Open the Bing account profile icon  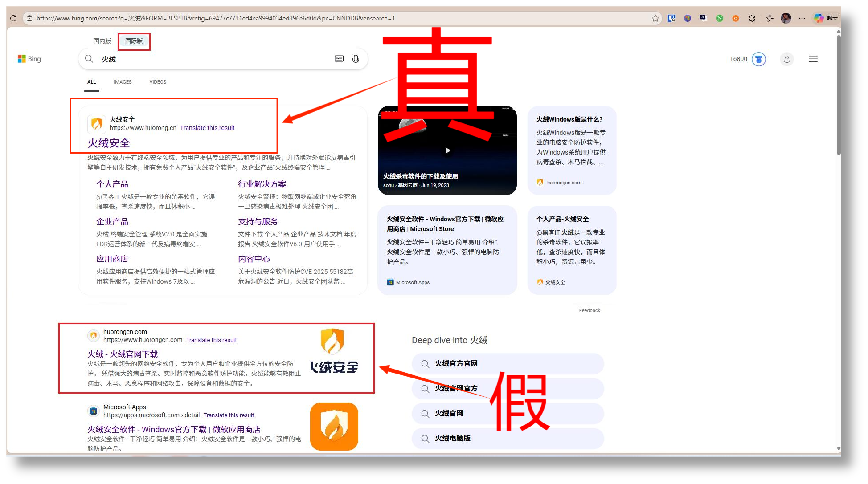coord(786,59)
